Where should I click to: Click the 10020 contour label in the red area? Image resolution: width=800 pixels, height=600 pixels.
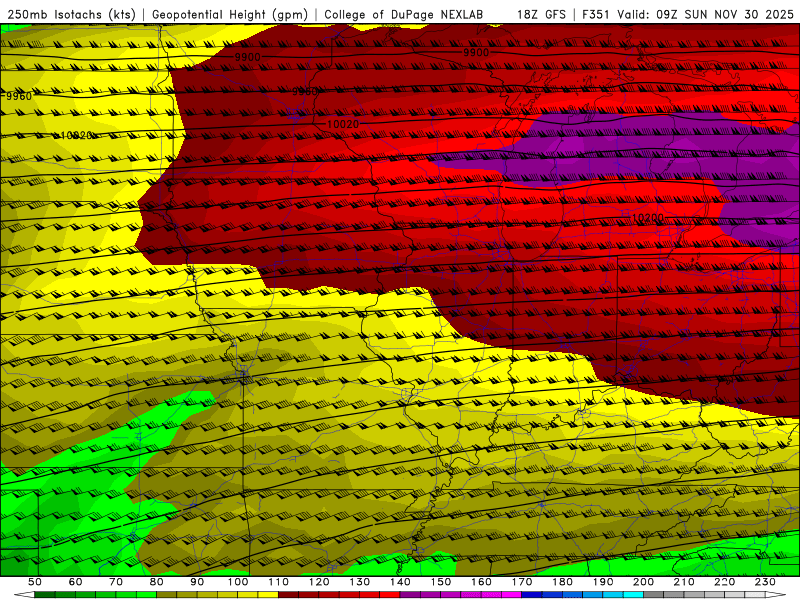343,124
